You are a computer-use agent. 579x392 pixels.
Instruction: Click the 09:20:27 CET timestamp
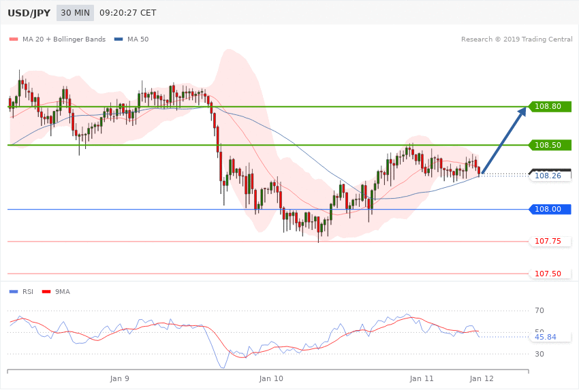pyautogui.click(x=128, y=13)
